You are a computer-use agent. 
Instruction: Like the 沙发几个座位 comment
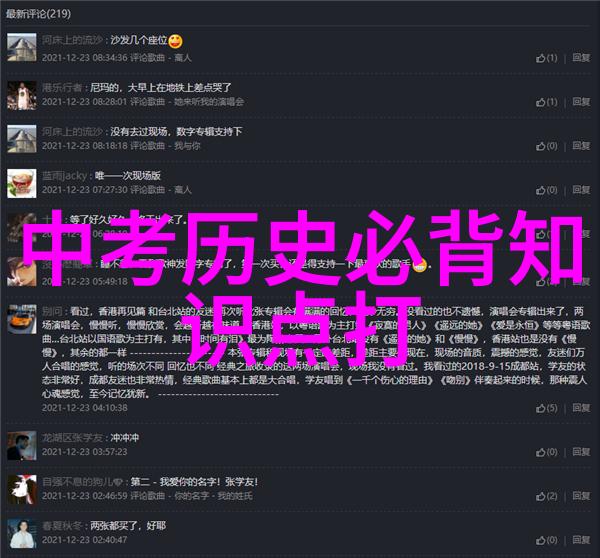coord(546,58)
